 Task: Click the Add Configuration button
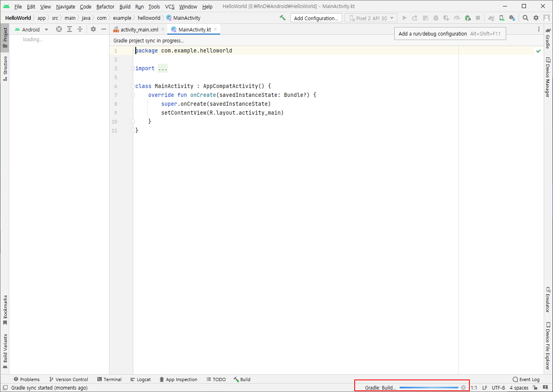tap(316, 18)
